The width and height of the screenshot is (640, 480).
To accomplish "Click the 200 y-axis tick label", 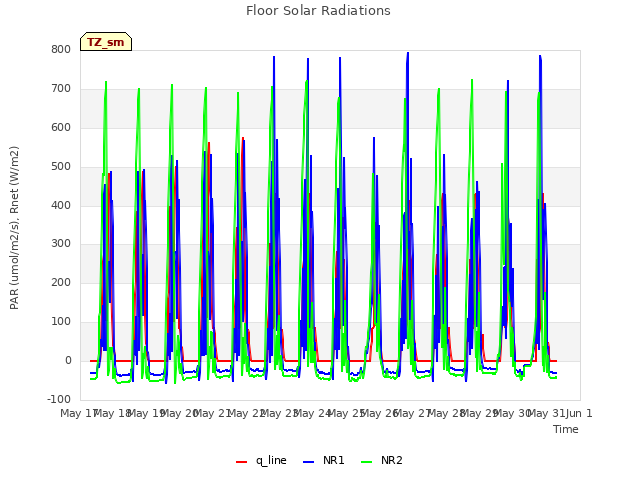I will (x=61, y=282).
